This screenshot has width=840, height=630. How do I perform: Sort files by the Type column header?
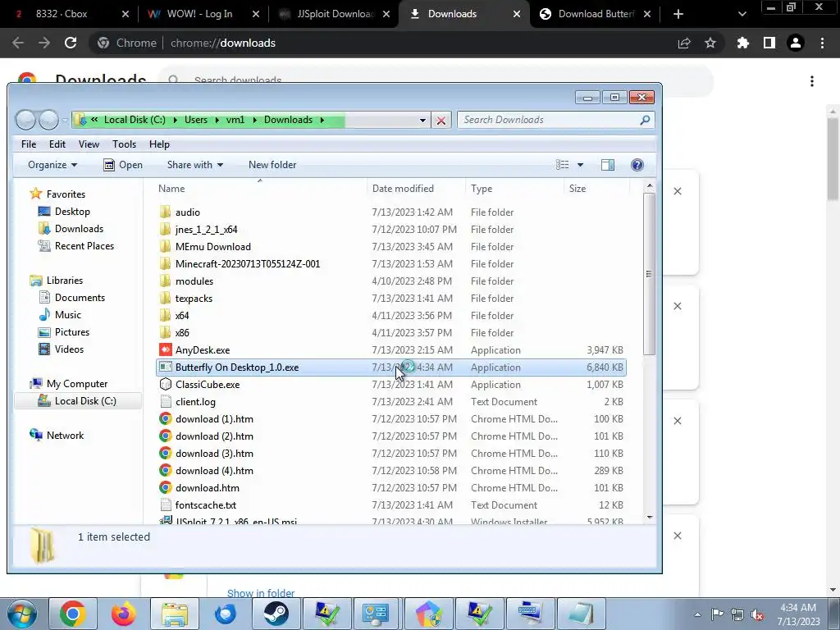coord(514,189)
